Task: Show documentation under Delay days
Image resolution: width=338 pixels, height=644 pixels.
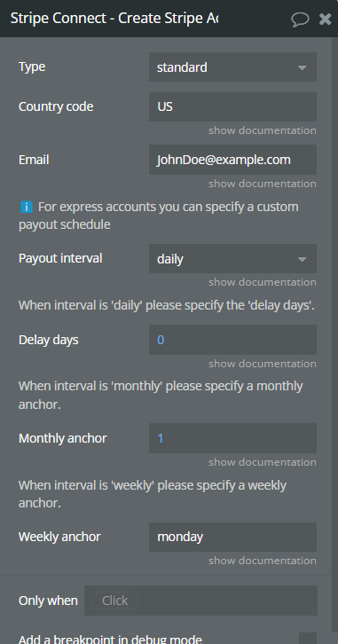Action: [263, 364]
